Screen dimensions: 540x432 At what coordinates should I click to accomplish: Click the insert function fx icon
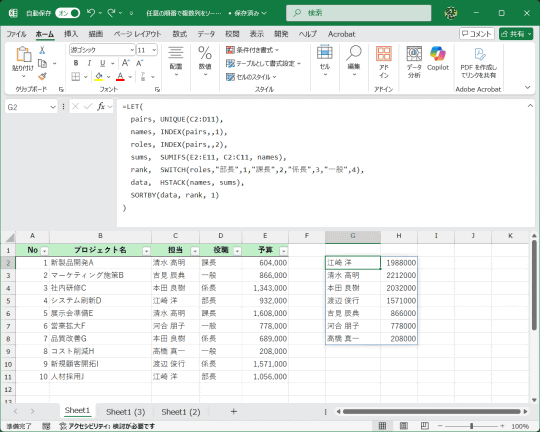[101, 107]
